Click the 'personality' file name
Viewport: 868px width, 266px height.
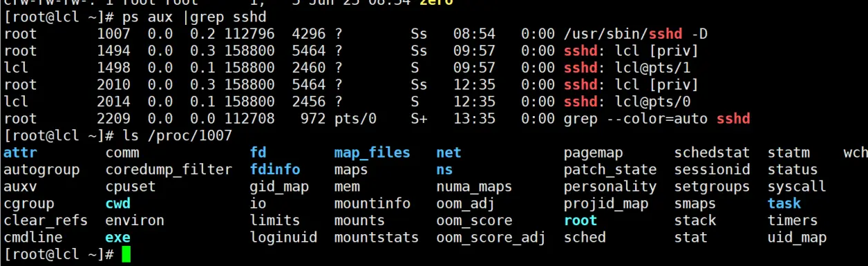click(x=610, y=187)
